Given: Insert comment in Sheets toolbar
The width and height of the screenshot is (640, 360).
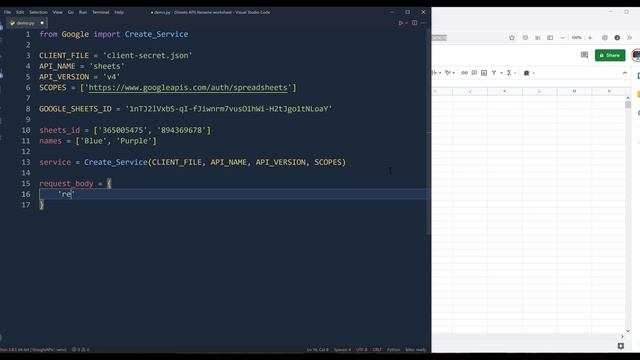Looking at the screenshot, I should (x=474, y=73).
